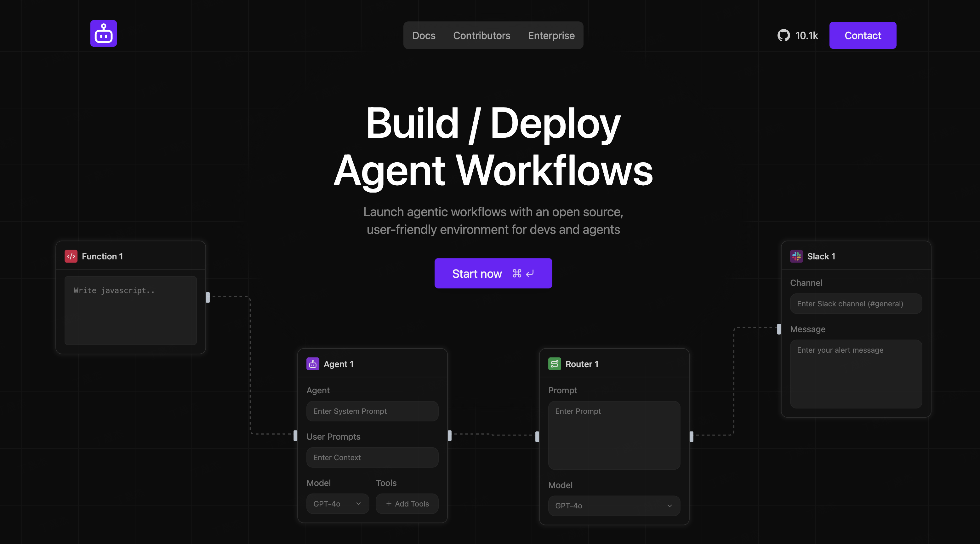Screen dimensions: 980x544
Task: Select the Enterprise nav item
Action: coord(551,35)
